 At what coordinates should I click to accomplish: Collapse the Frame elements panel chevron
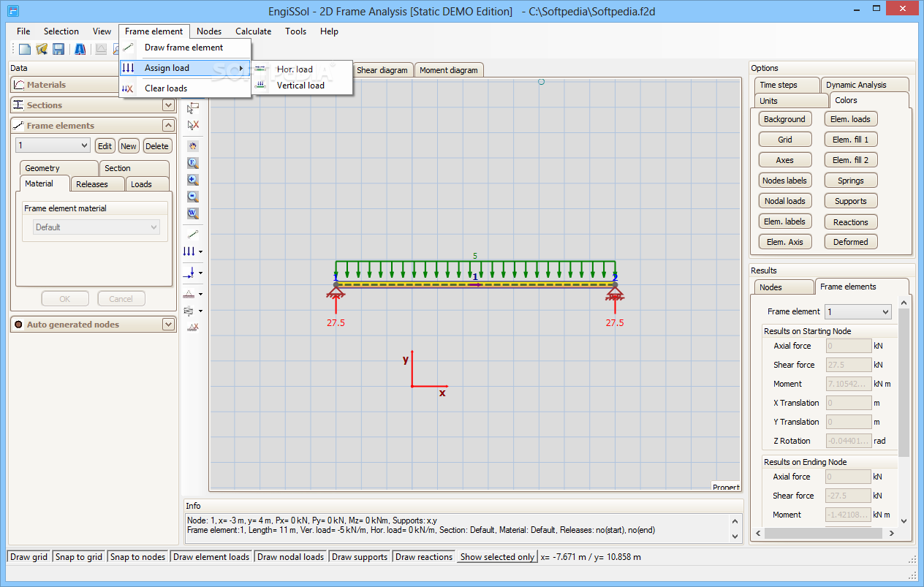coord(169,126)
